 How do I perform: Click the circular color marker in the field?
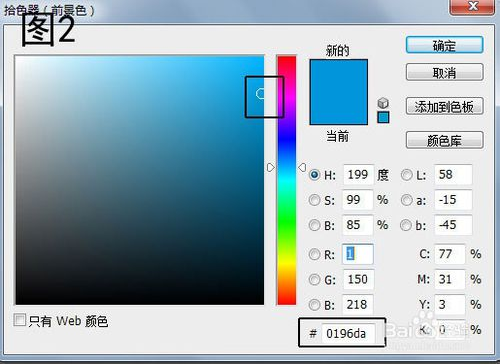(x=261, y=94)
